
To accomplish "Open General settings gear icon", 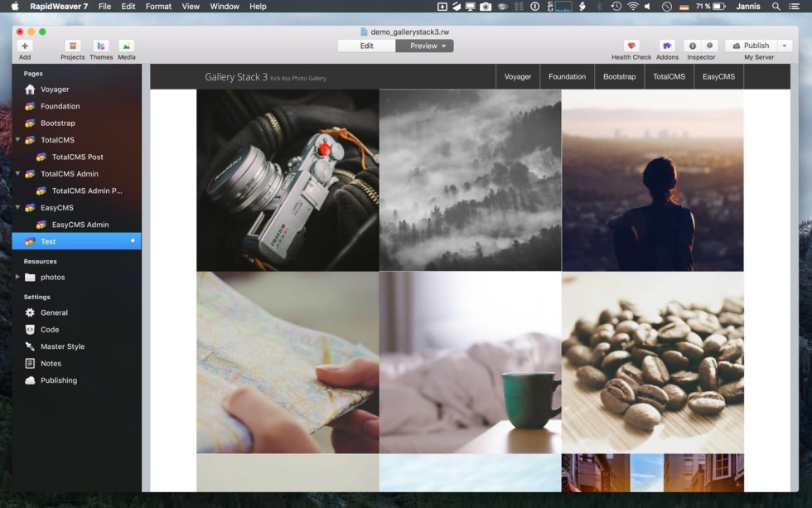I will (x=30, y=312).
